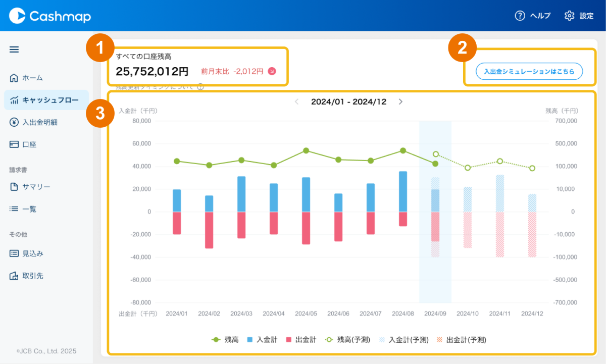Click the 出金計 pink legend swatch
The image size is (606, 364).
tap(289, 340)
